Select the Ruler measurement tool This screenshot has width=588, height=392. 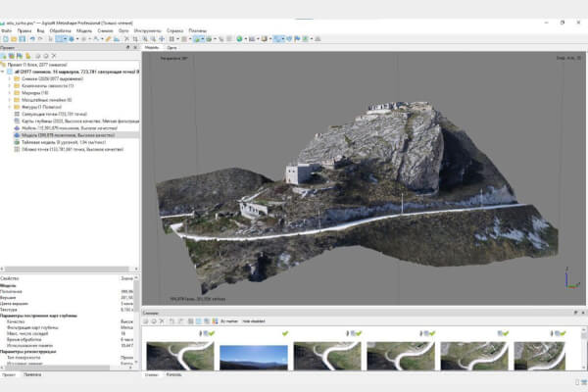click(109, 39)
